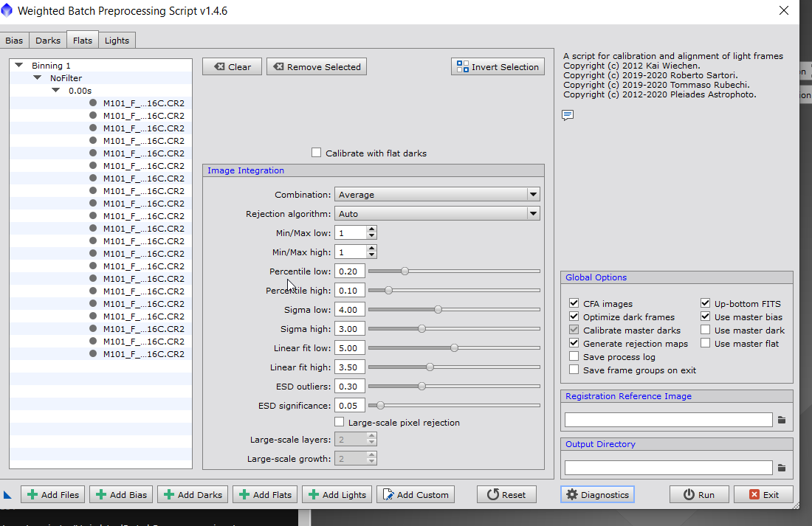Toggle Use master bias

coord(705,316)
